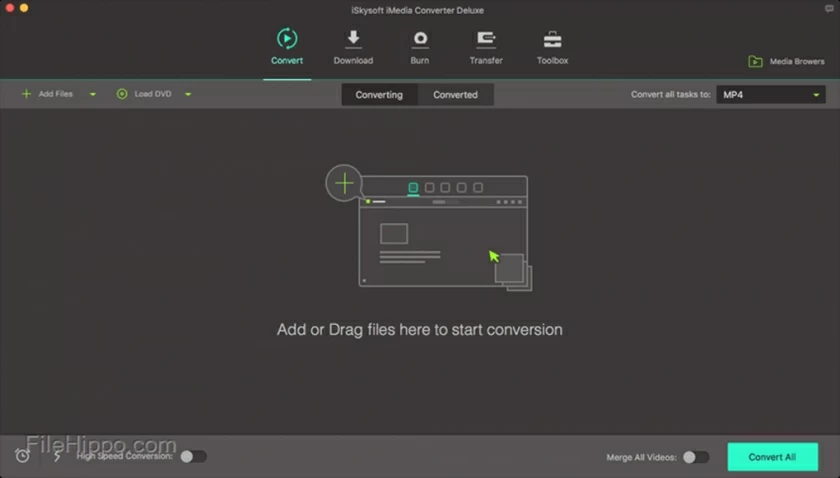Viewport: 840px width, 478px height.
Task: Switch to the Converting tab
Action: [379, 95]
